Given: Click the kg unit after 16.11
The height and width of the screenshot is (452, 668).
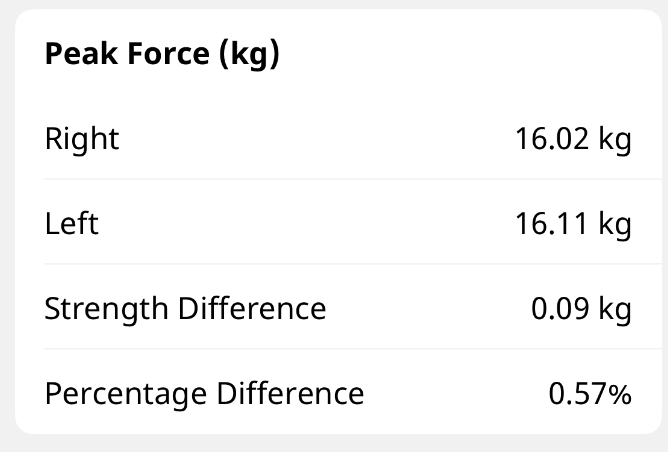Looking at the screenshot, I should [614, 223].
